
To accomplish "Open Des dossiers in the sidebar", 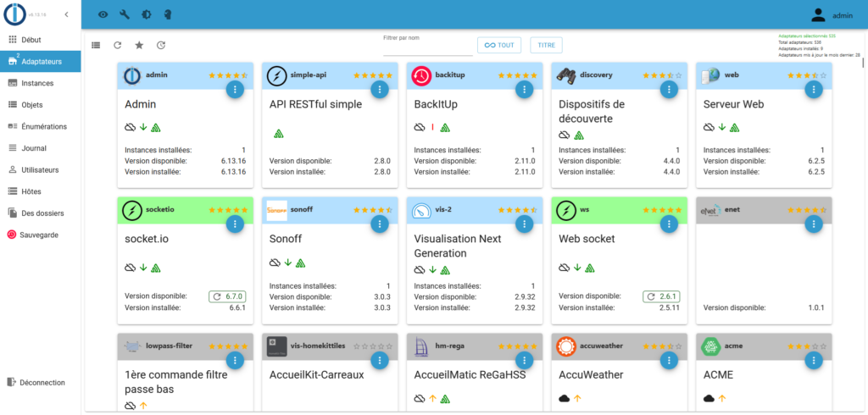I will click(x=41, y=213).
